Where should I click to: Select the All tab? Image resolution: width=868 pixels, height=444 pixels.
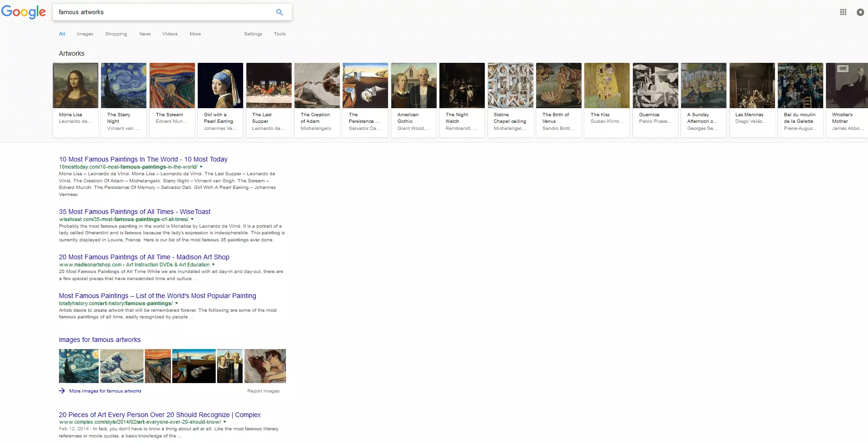click(62, 34)
